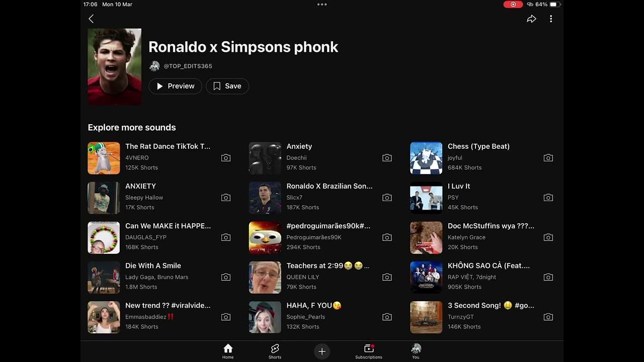Select the "Teachers at 2:99" title

tap(328, 265)
